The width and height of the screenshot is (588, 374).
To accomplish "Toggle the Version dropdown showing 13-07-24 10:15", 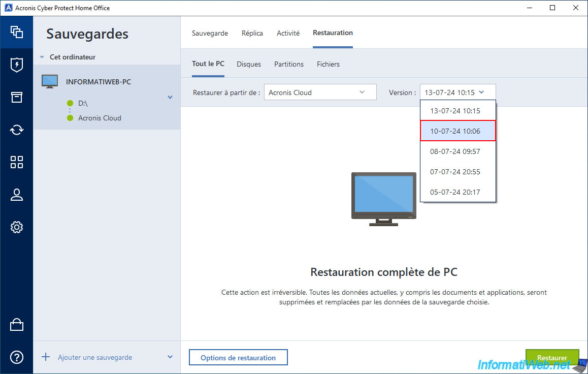I will [458, 92].
